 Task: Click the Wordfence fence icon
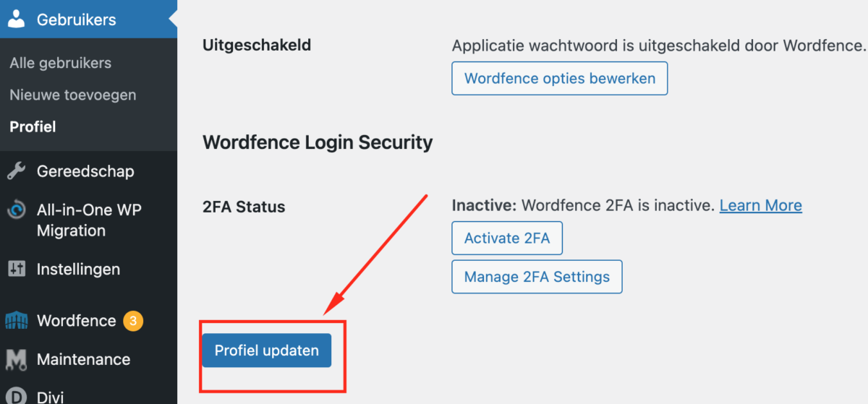16,321
